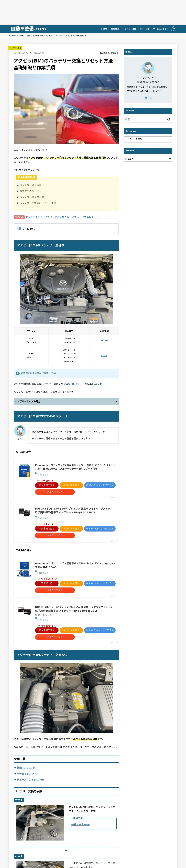Open オイル交換 menu item

(144, 29)
